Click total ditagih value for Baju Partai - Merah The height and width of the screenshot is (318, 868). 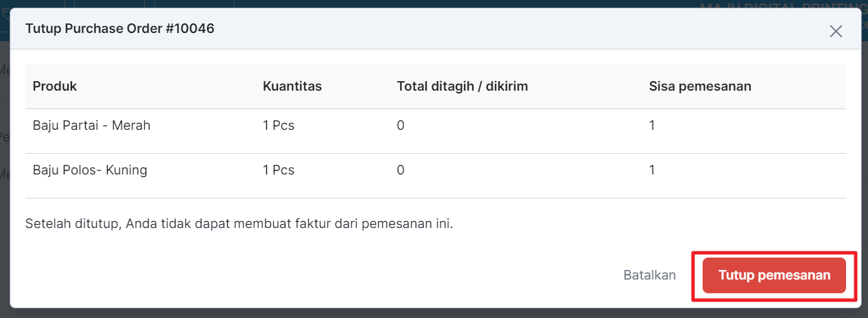tap(401, 126)
